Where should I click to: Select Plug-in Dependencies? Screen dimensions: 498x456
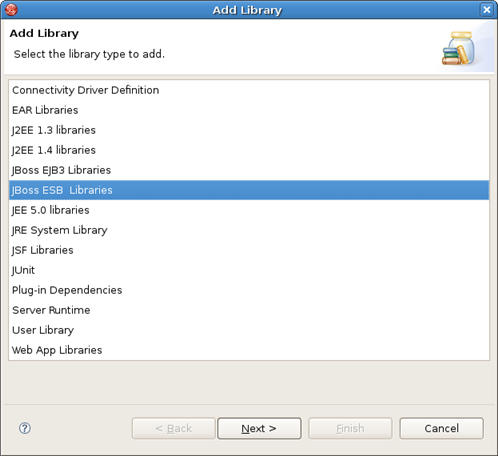(x=249, y=290)
